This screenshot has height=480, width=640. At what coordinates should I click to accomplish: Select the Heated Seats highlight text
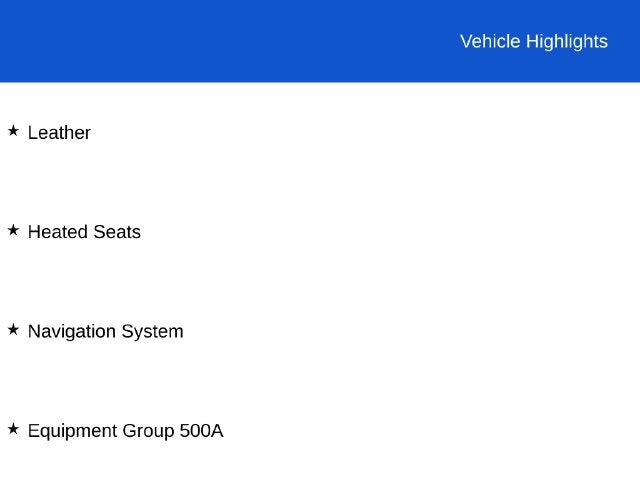click(x=84, y=232)
